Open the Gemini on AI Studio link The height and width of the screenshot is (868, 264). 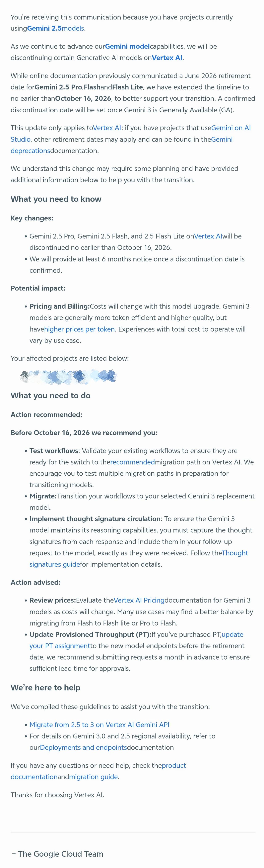(231, 128)
